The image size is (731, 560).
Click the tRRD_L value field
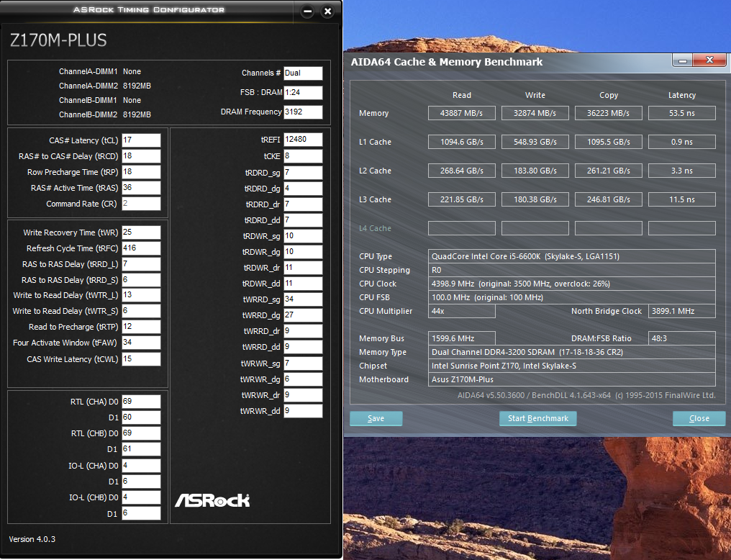click(141, 264)
